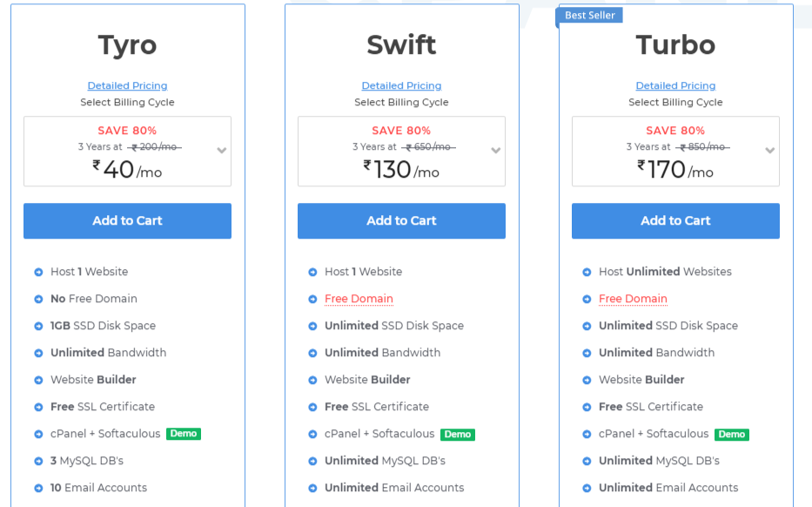The image size is (812, 507).
Task: Click bullet icon beside Turbo's Unlimited Bandwidth
Action: (587, 353)
